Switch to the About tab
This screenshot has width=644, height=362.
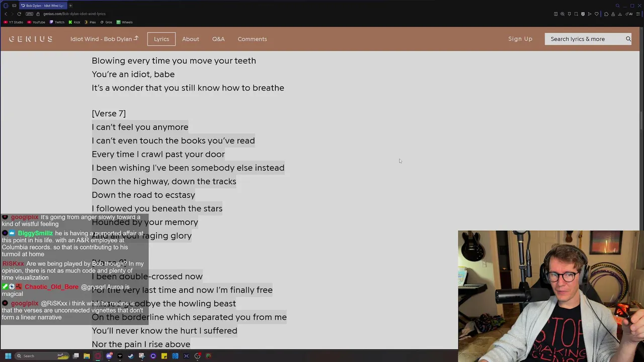[191, 39]
